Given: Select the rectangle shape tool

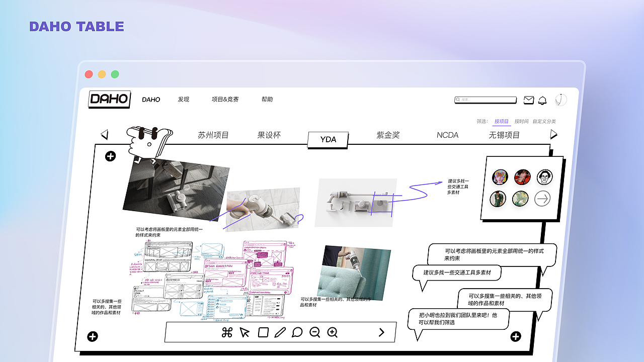Looking at the screenshot, I should click(x=263, y=332).
